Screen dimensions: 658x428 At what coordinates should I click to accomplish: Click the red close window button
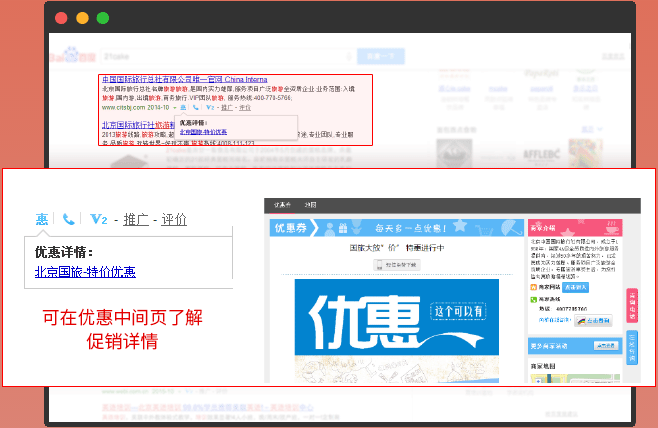point(61,18)
